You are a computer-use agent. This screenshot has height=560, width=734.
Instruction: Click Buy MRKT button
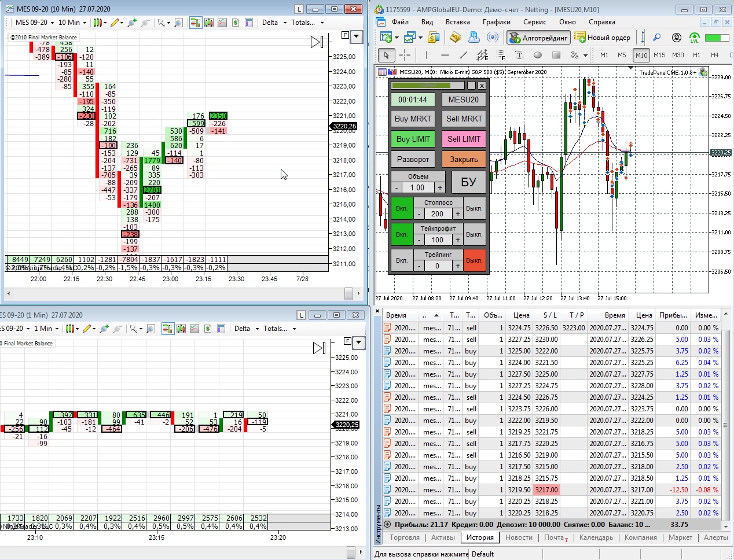click(x=413, y=119)
